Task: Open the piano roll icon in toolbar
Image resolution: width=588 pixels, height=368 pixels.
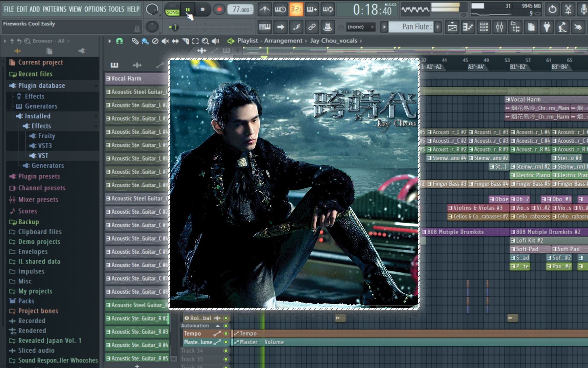Action: tap(468, 27)
